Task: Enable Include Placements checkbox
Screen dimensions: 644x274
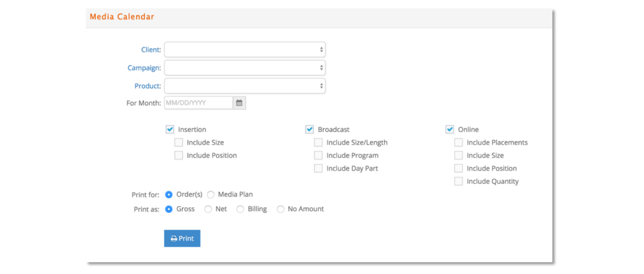Action: [x=459, y=142]
